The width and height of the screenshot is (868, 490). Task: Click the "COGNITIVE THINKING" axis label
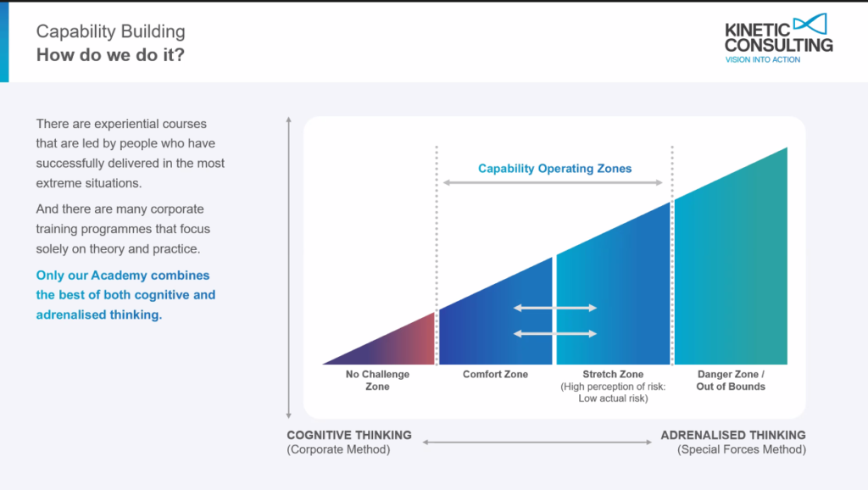[x=349, y=435]
